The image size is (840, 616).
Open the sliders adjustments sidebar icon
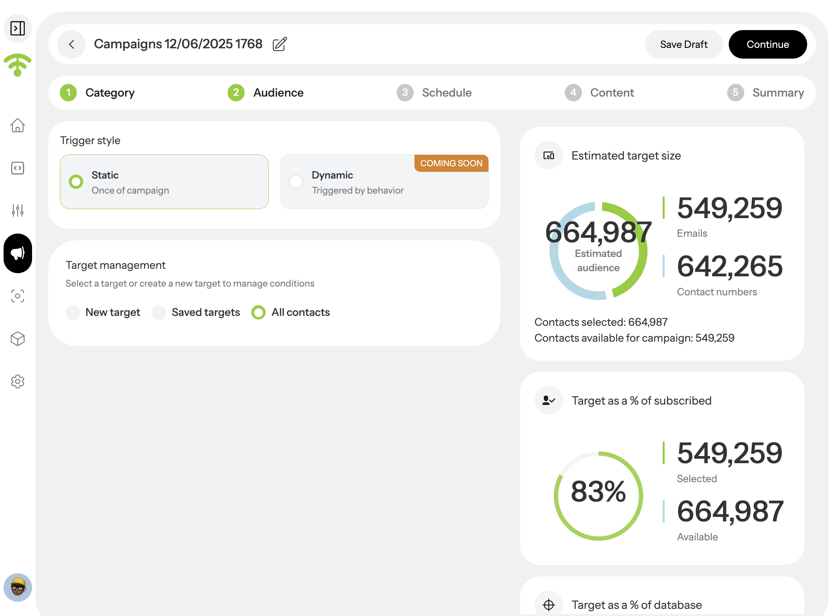coord(17,210)
